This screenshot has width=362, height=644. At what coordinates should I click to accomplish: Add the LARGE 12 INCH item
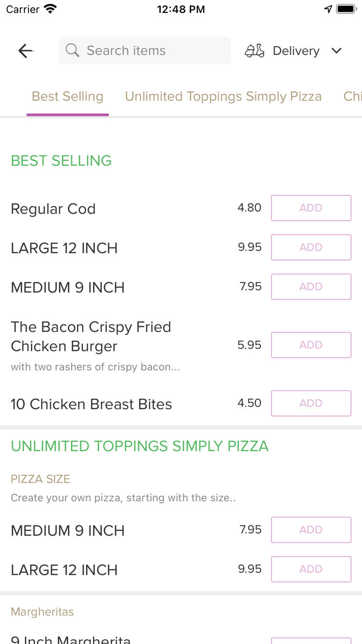311,247
